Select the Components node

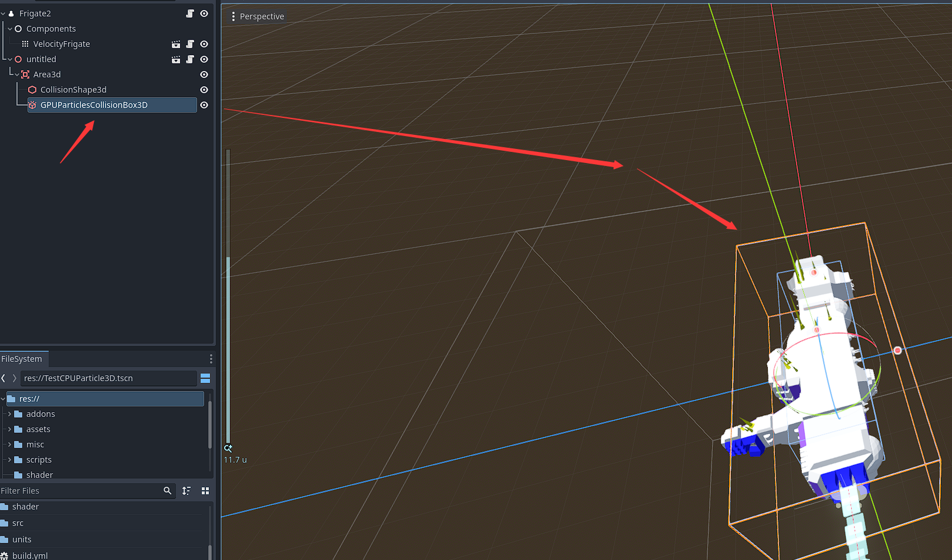tap(51, 29)
